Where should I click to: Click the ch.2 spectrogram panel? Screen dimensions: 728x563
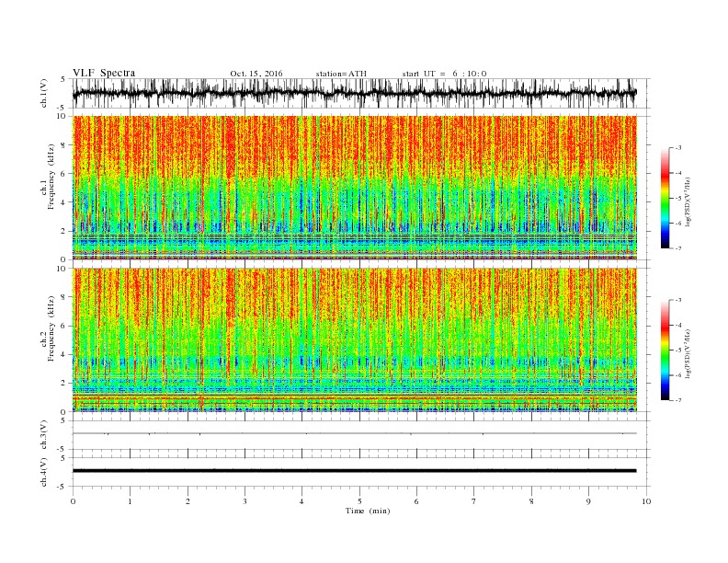tap(355, 339)
